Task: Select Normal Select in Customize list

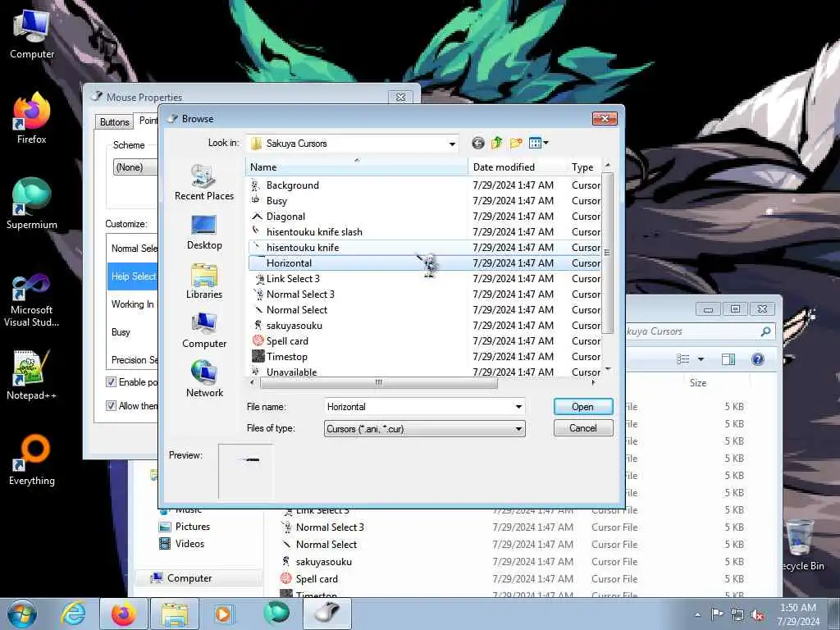Action: point(134,249)
